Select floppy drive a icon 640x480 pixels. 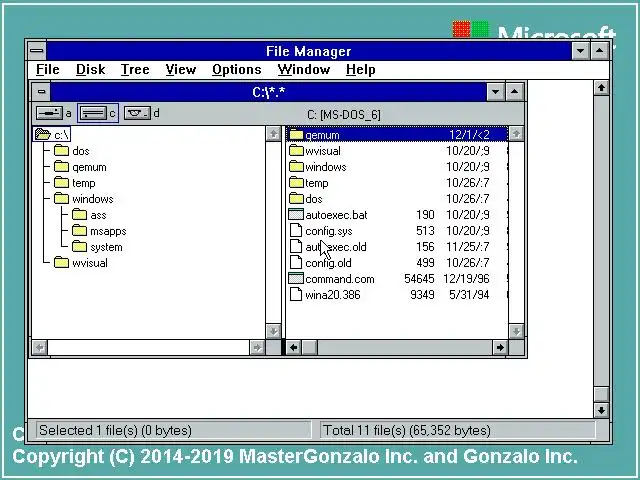pyautogui.click(x=49, y=113)
